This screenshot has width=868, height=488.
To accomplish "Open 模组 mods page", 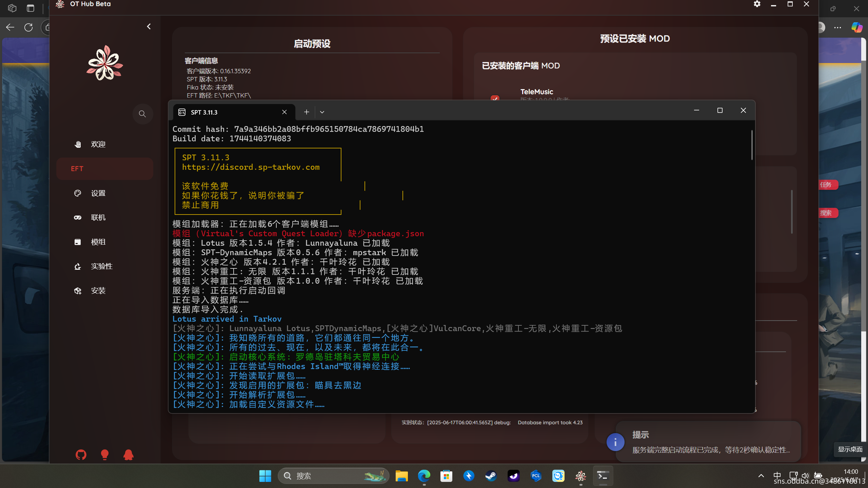I will pyautogui.click(x=104, y=242).
